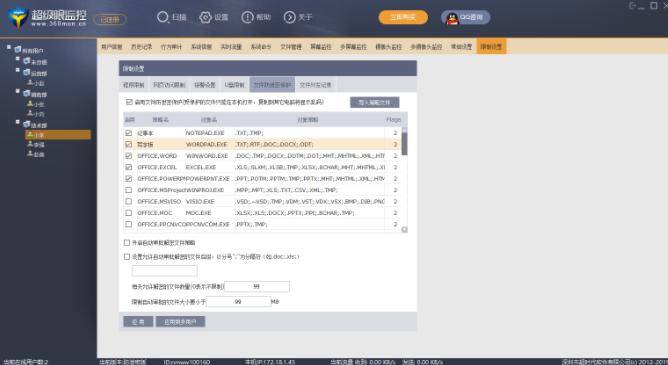Click the 超级眼监控 shield logo
Screen dimensions: 668x365
17,18
